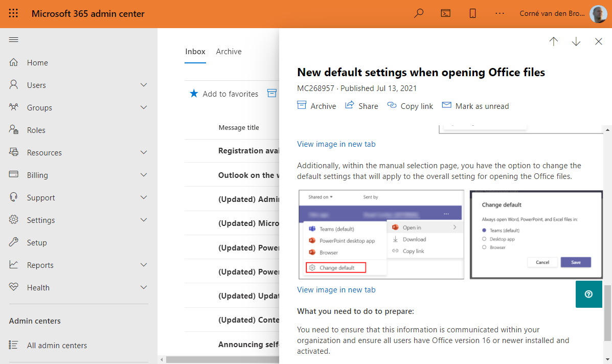The height and width of the screenshot is (364, 612).
Task: Expand the Health chevron
Action: (144, 287)
